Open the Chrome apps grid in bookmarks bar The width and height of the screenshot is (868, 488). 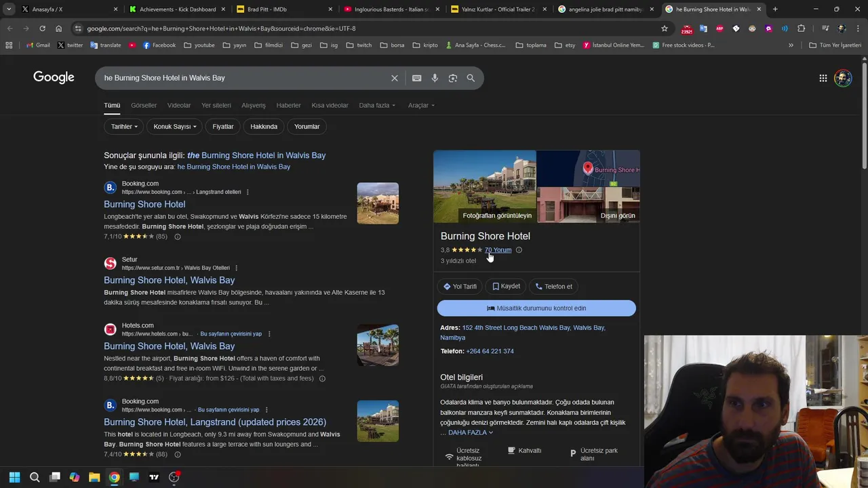point(9,45)
